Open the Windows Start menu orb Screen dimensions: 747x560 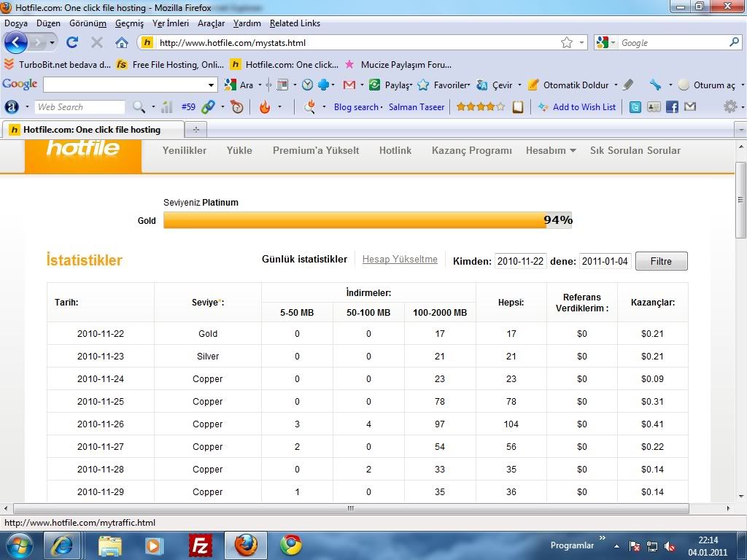pos(18,545)
